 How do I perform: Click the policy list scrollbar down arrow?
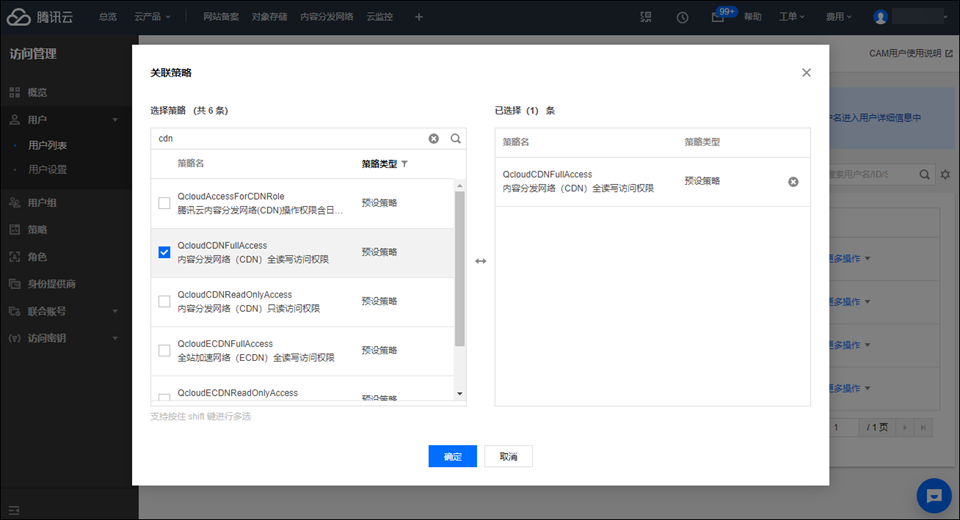click(x=460, y=394)
